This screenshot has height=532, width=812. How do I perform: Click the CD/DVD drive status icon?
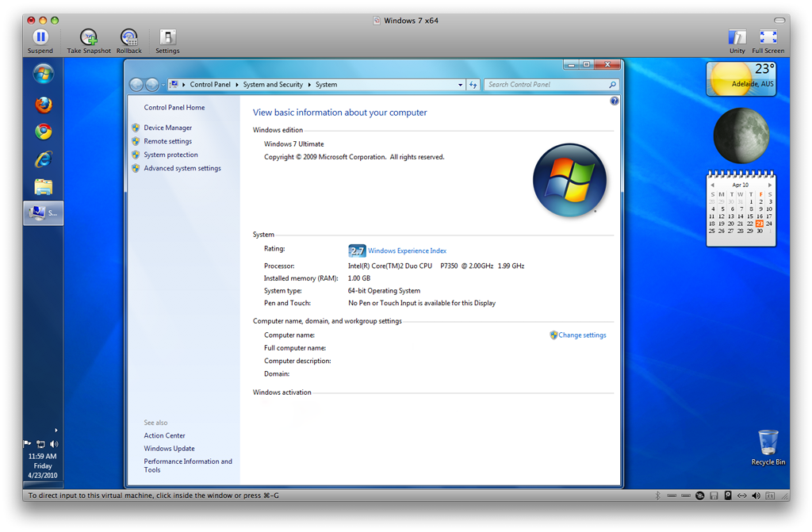tap(699, 496)
